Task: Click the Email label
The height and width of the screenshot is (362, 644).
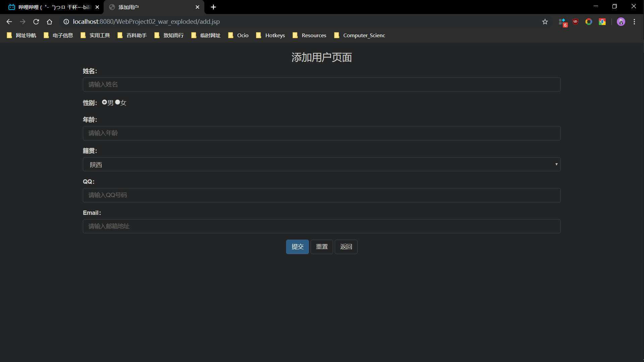Action: 92,213
